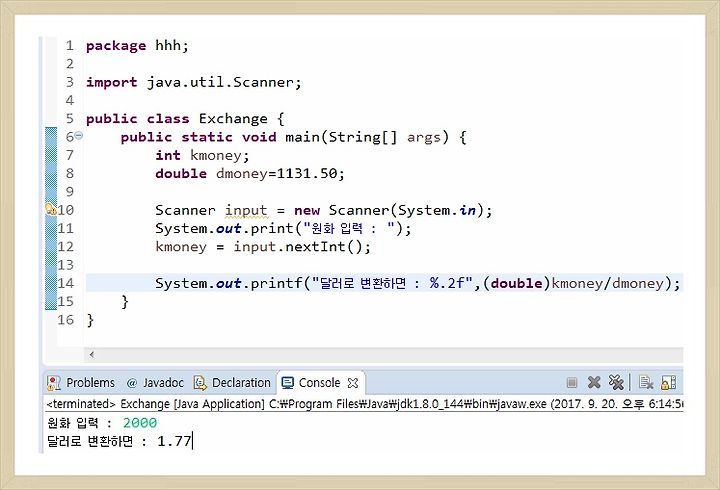Click the Console monitor icon
The image size is (720, 490).
tap(287, 383)
